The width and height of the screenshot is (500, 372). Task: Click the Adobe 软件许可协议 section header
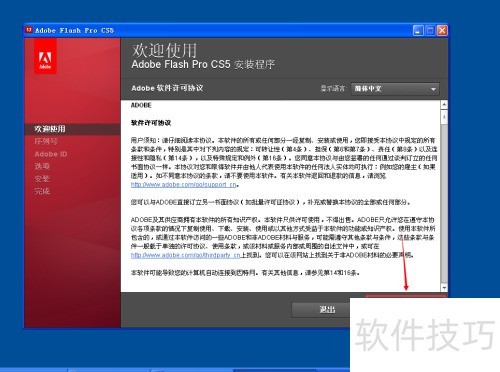click(x=167, y=88)
